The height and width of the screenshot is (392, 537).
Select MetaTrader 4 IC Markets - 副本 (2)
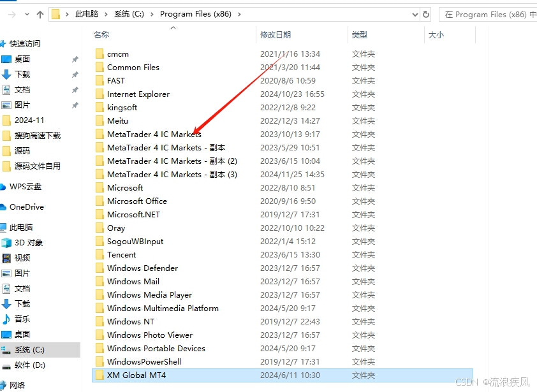click(172, 161)
